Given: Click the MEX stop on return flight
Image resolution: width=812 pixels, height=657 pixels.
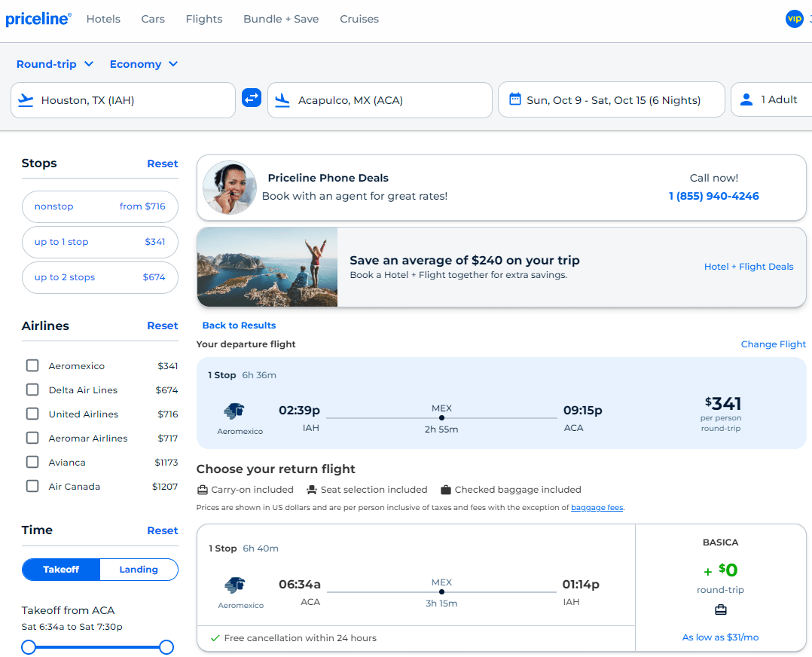Looking at the screenshot, I should (x=441, y=582).
